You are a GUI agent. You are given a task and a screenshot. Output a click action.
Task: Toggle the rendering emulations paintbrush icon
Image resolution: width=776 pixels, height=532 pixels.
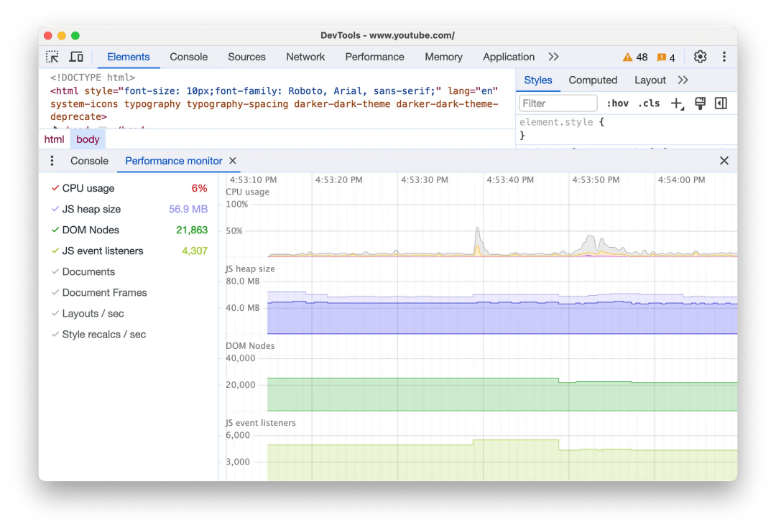point(700,103)
